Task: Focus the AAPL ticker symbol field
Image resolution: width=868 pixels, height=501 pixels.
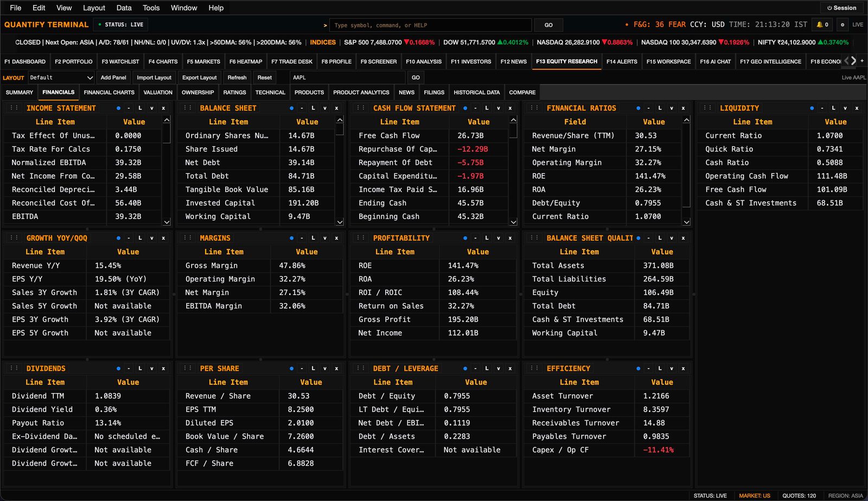Action: tap(347, 78)
